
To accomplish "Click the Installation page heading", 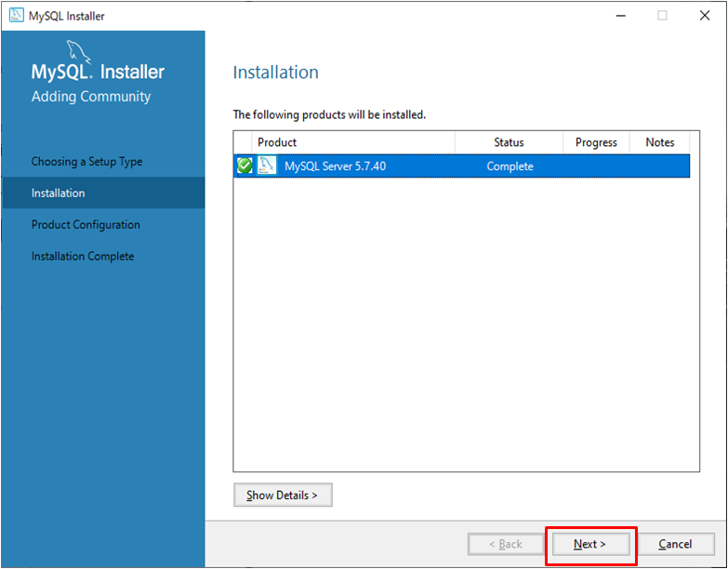I will pyautogui.click(x=276, y=73).
